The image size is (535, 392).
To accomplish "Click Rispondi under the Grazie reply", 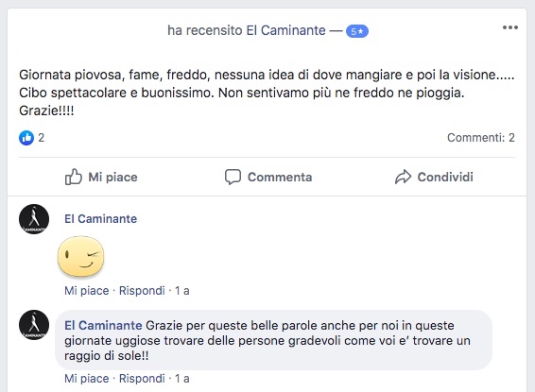I will point(142,379).
